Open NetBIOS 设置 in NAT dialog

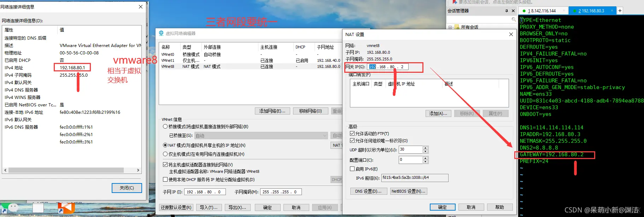coord(409,191)
